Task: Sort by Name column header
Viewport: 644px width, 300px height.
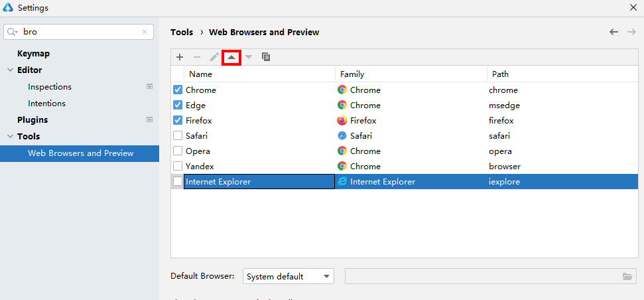Action: click(x=259, y=74)
